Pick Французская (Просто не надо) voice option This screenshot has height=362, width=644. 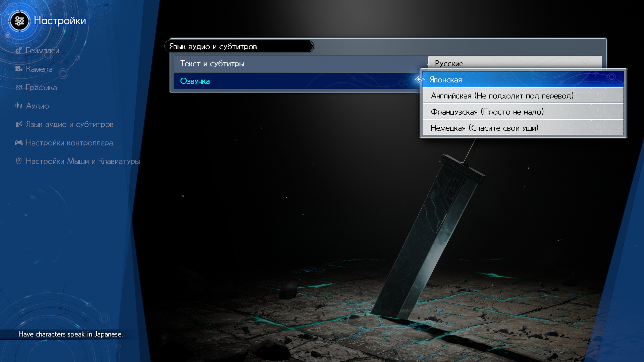coord(523,112)
